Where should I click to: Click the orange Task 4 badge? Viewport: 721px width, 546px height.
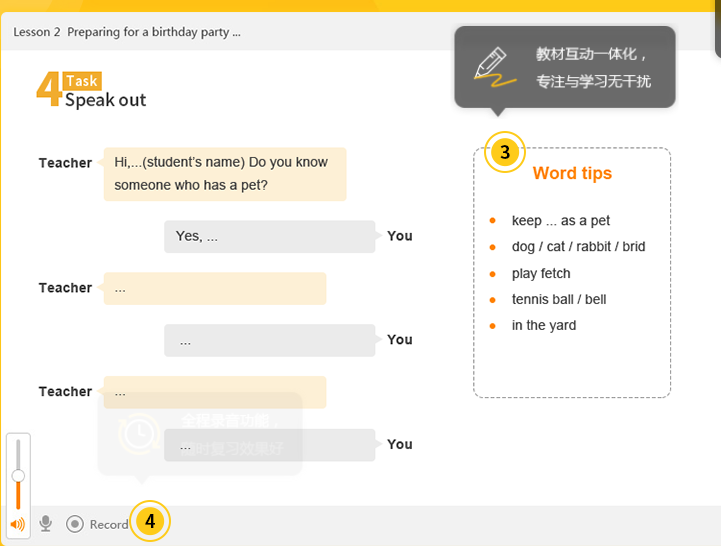tap(69, 89)
